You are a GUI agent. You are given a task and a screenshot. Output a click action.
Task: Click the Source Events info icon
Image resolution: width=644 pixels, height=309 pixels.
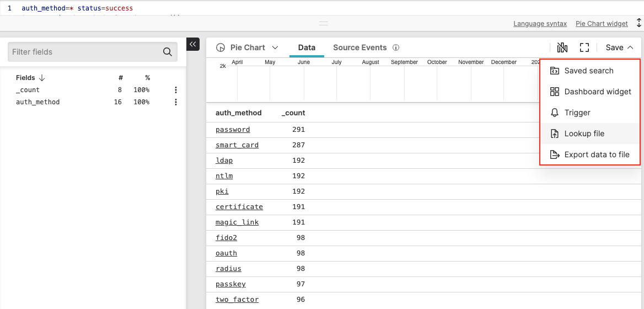(x=396, y=47)
